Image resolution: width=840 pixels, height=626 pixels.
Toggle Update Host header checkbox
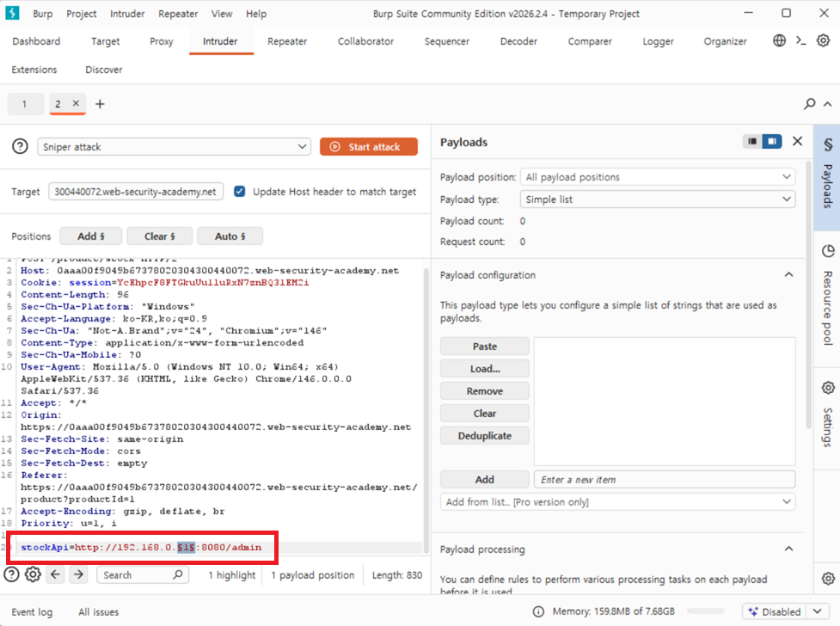point(240,192)
